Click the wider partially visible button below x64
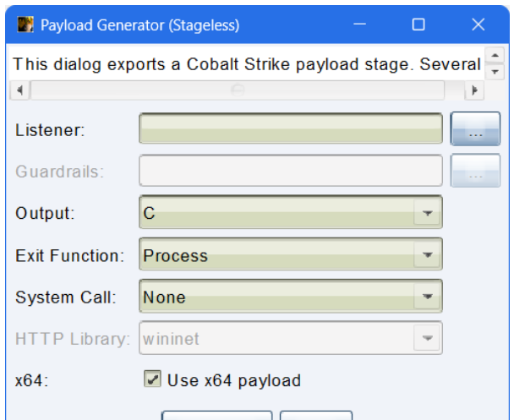Viewport: 514px width, 420px height. click(216, 416)
